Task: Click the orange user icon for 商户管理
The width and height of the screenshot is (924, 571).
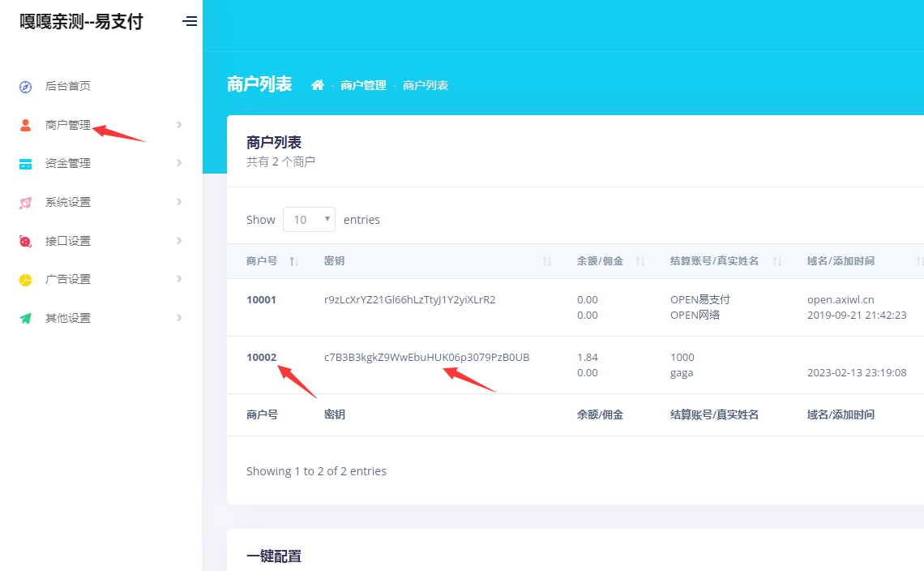Action: point(26,125)
